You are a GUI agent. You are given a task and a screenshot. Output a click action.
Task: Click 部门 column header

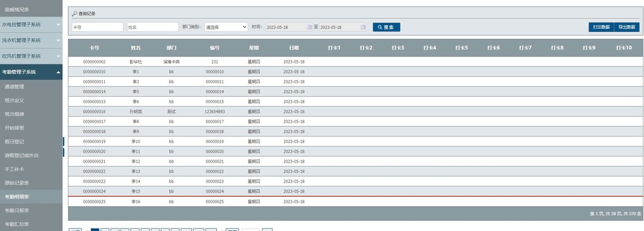pyautogui.click(x=172, y=48)
